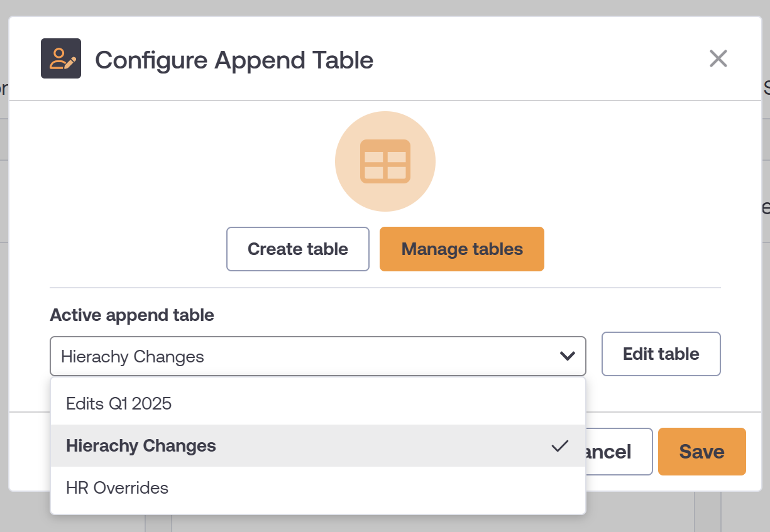Choose the Hierachy Changes option in the list
Viewport: 770px width, 532px height.
[x=318, y=445]
